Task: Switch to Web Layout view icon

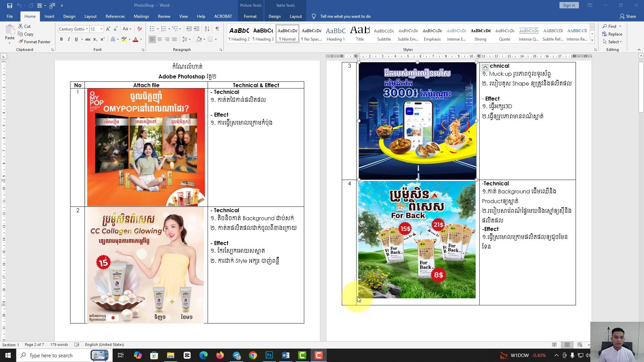Action: click(580, 345)
